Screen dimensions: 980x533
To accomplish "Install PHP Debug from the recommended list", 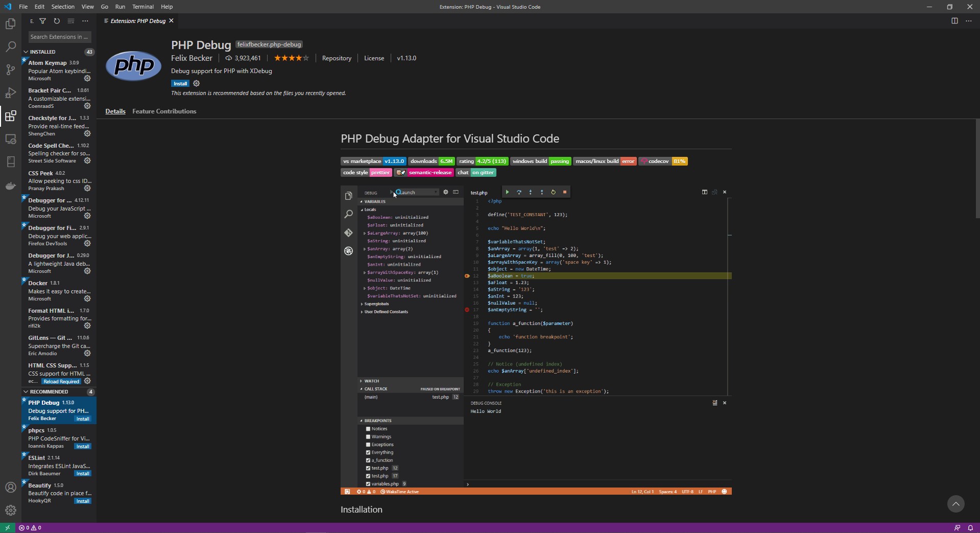I will 83,419.
